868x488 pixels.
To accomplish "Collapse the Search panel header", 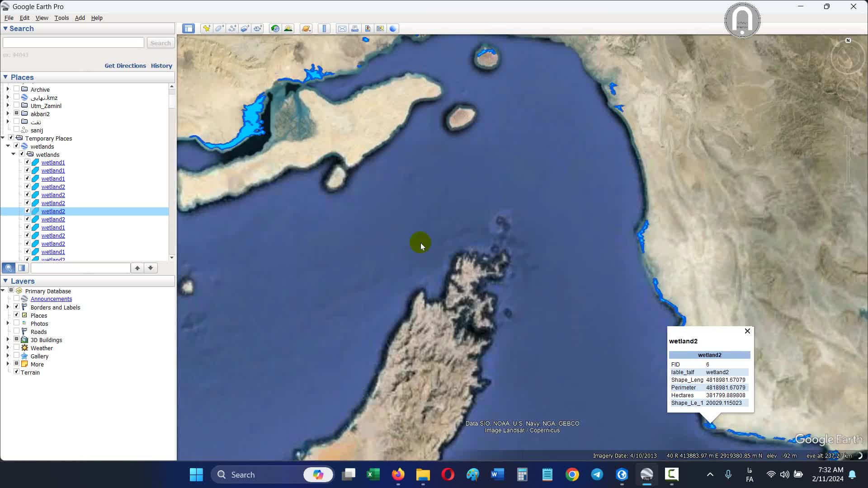I will pyautogui.click(x=5, y=28).
